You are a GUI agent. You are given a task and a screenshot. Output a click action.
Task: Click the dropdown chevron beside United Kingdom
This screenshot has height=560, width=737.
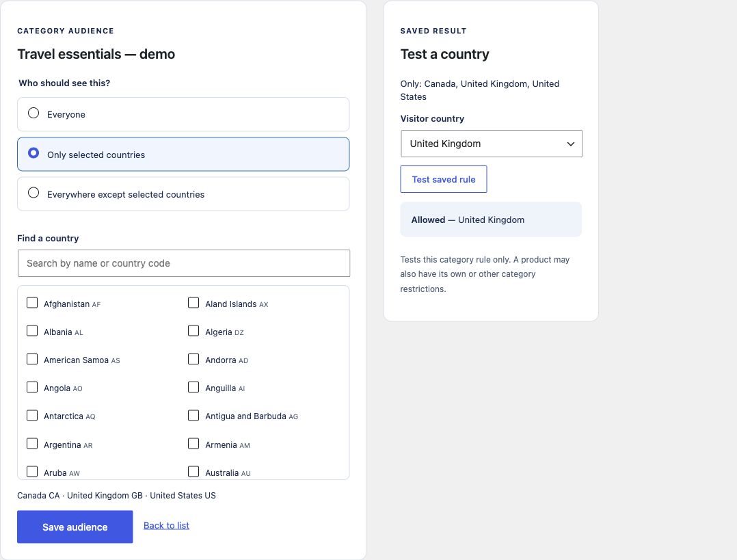tap(570, 144)
